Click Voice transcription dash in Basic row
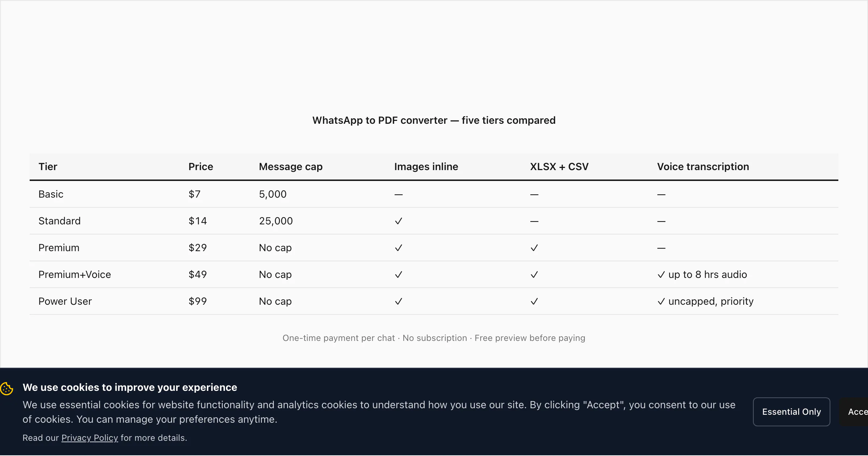This screenshot has width=868, height=456. [661, 195]
